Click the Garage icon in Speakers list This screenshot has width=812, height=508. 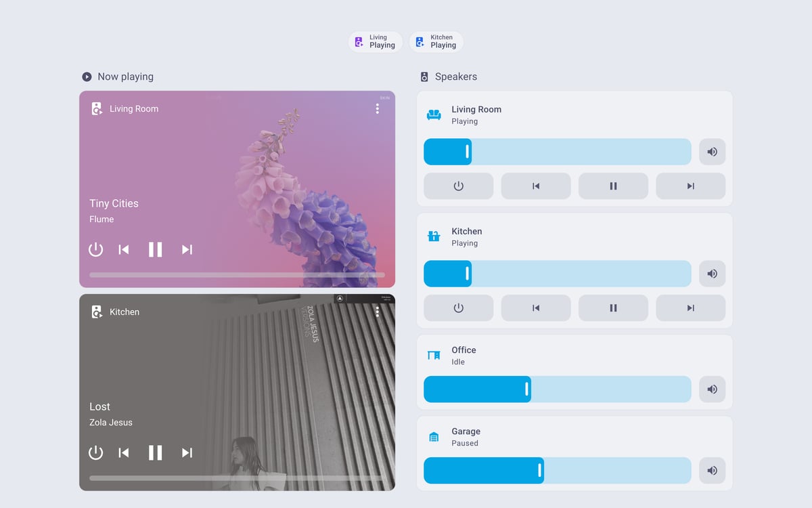pos(434,437)
